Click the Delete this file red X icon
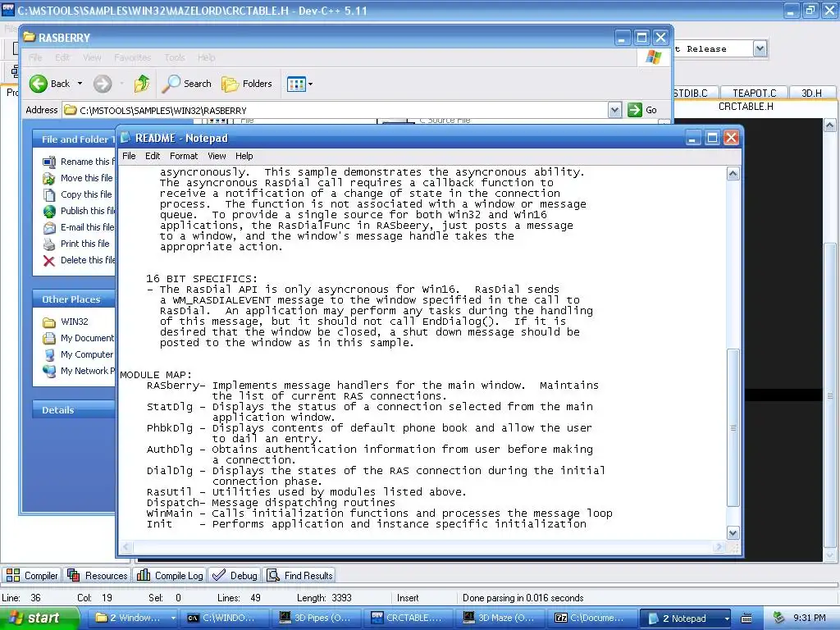The width and height of the screenshot is (840, 630). 48,261
